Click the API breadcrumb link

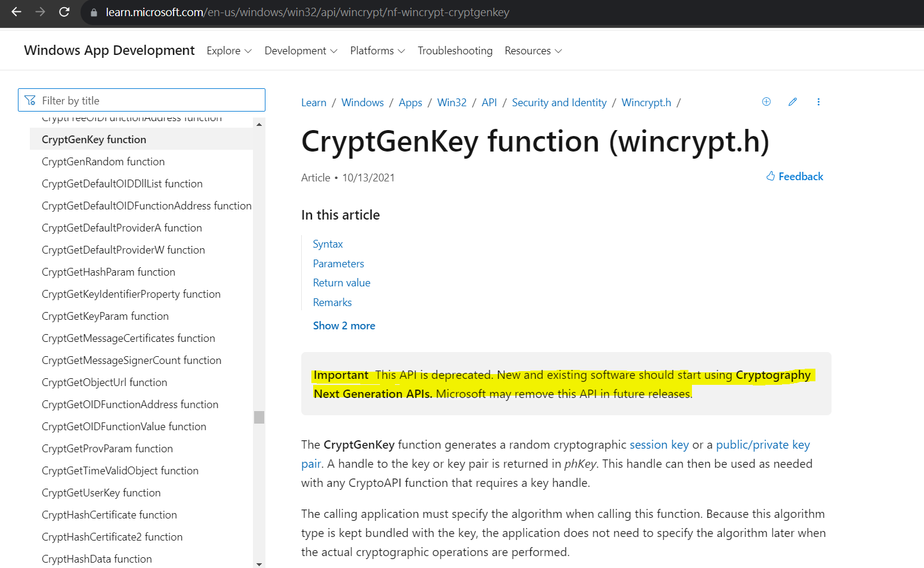point(489,103)
